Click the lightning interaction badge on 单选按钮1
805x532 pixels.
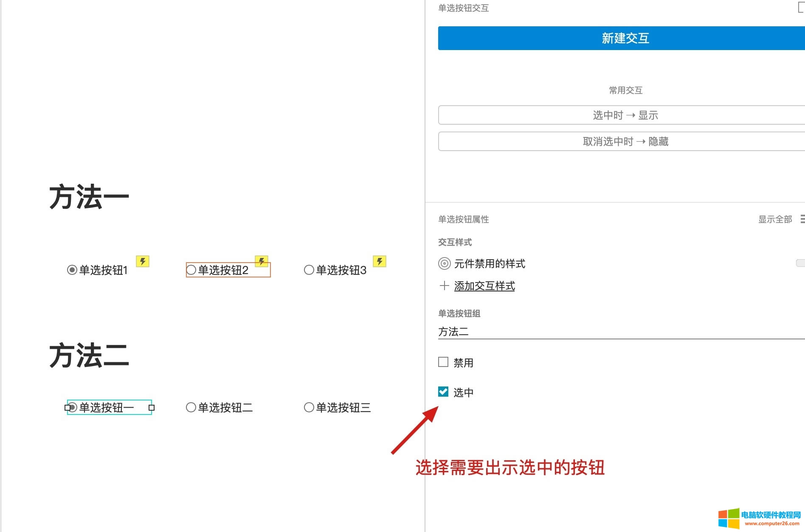143,261
